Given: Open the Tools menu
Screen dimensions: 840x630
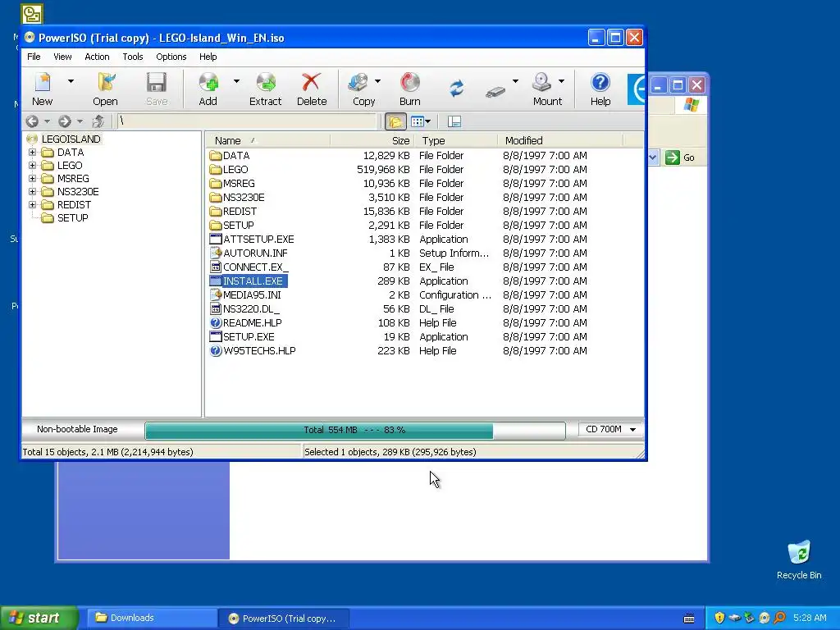Looking at the screenshot, I should point(132,57).
